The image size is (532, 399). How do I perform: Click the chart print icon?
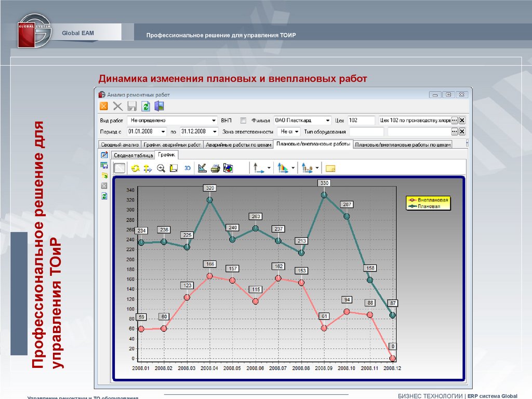(x=215, y=168)
